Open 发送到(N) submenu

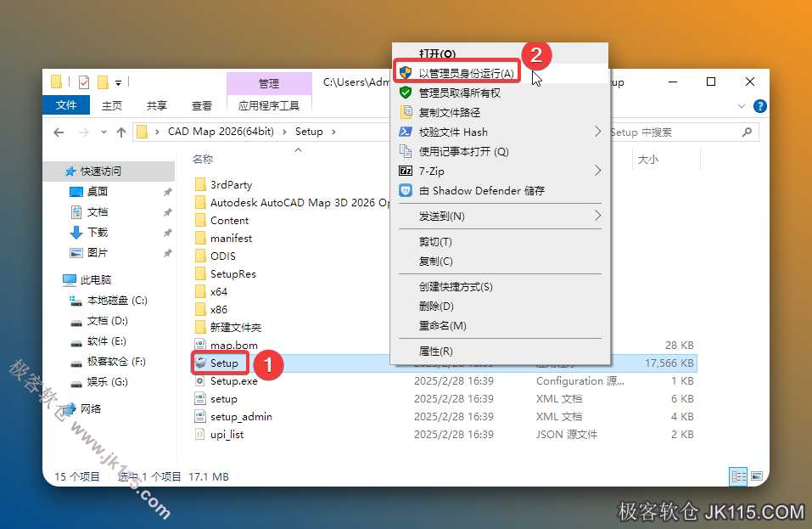501,216
